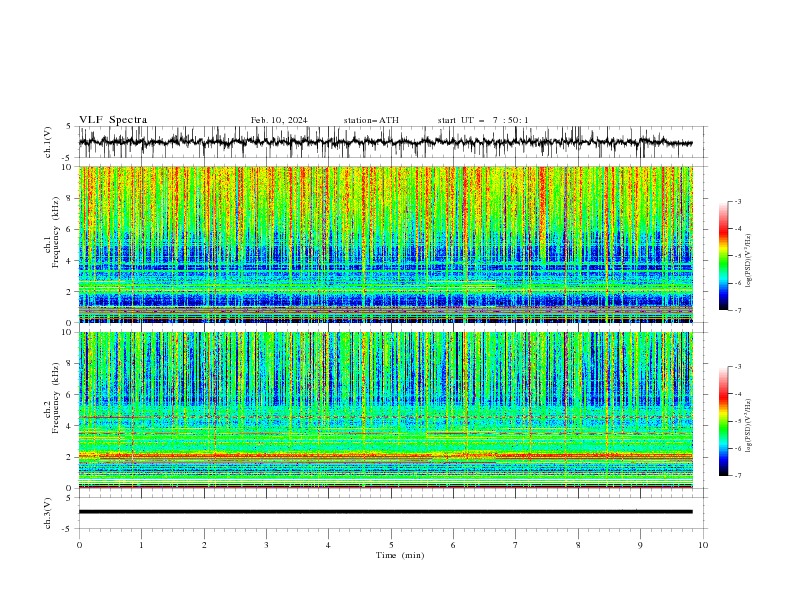
Task: Select the 'Feb. 10, 2024' date label
Action: coord(279,120)
